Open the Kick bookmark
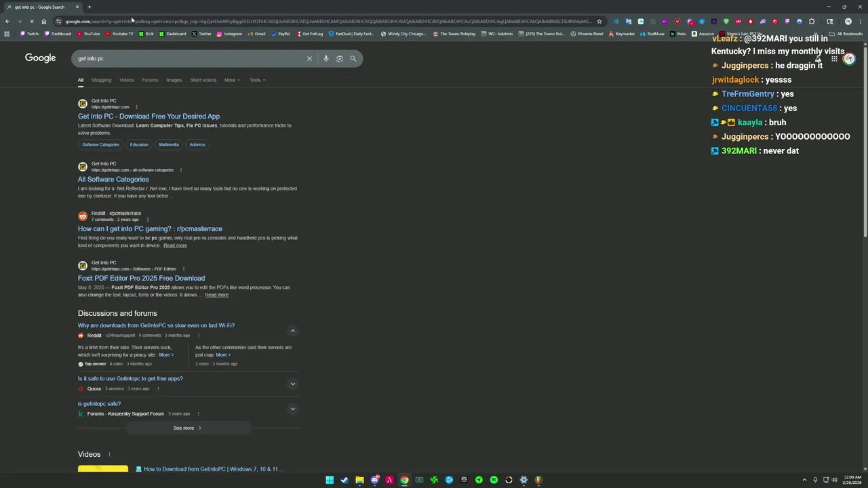 146,34
